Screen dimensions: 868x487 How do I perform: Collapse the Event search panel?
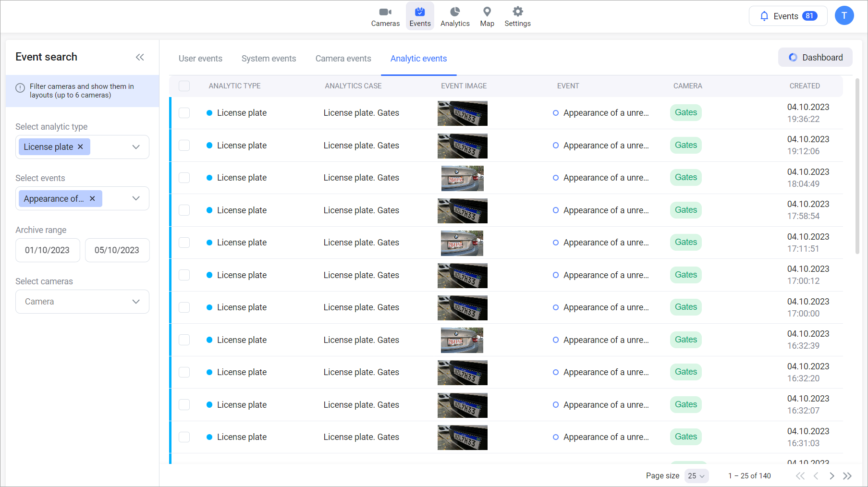click(x=140, y=57)
